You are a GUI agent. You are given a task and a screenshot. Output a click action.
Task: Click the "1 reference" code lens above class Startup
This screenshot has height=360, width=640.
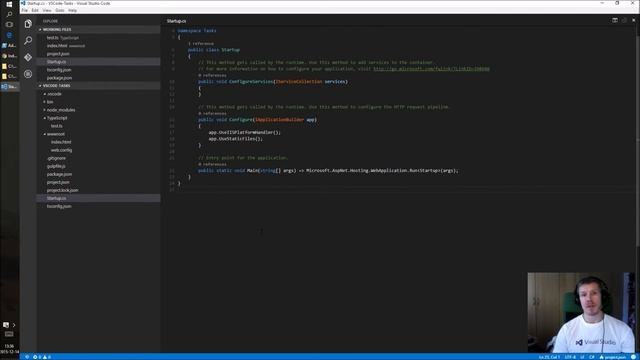(201, 43)
